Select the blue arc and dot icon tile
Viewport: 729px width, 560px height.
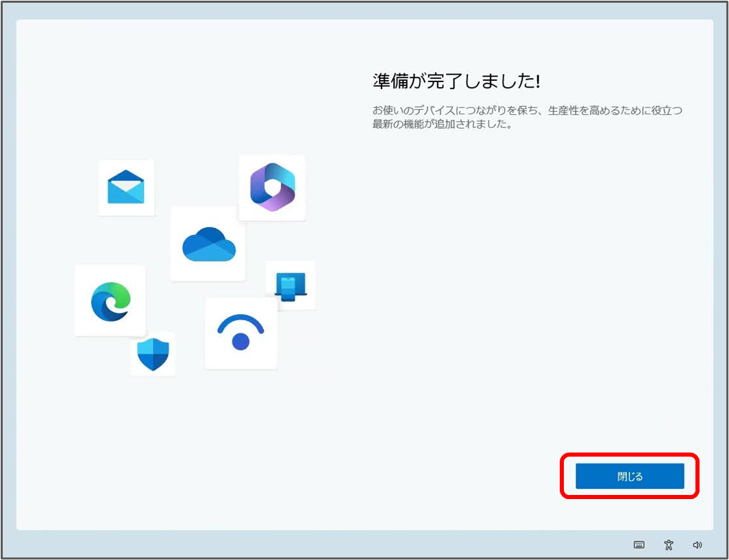[x=241, y=333]
